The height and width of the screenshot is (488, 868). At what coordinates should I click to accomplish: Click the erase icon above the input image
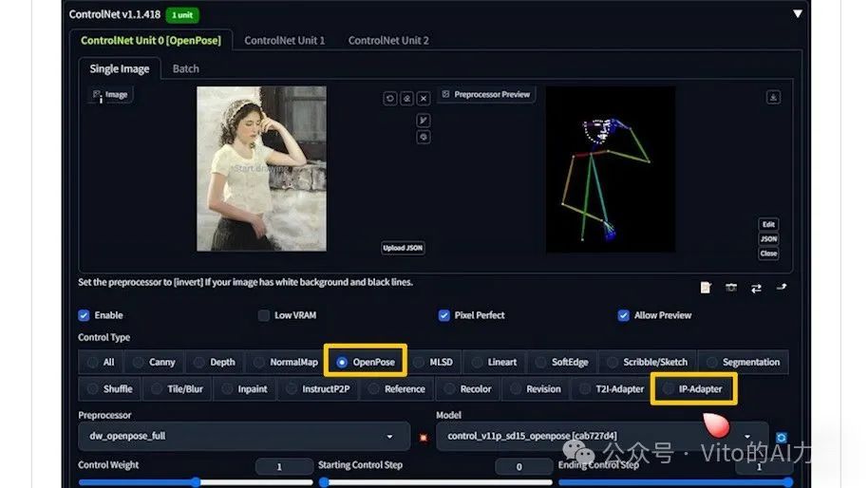[x=406, y=99]
